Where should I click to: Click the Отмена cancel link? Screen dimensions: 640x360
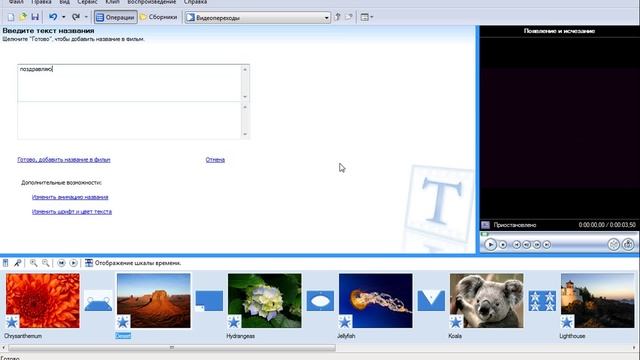coord(215,160)
